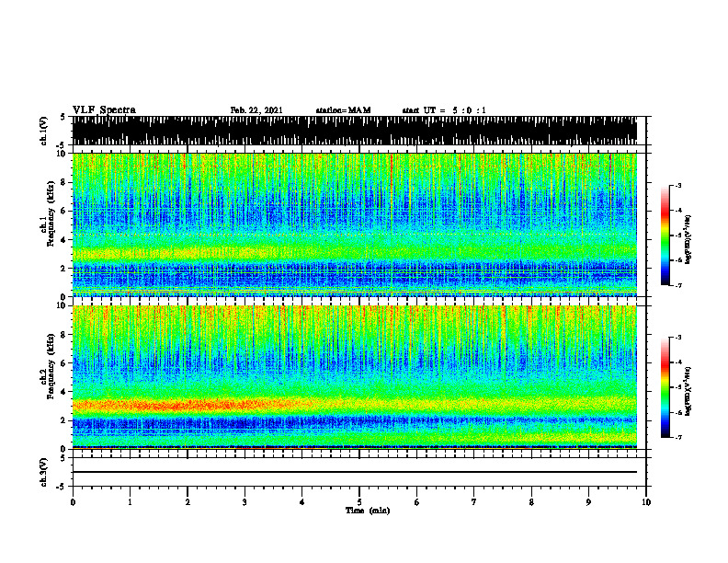
Task: Click the "VLF Spectra" plot title
Action: 104,110
